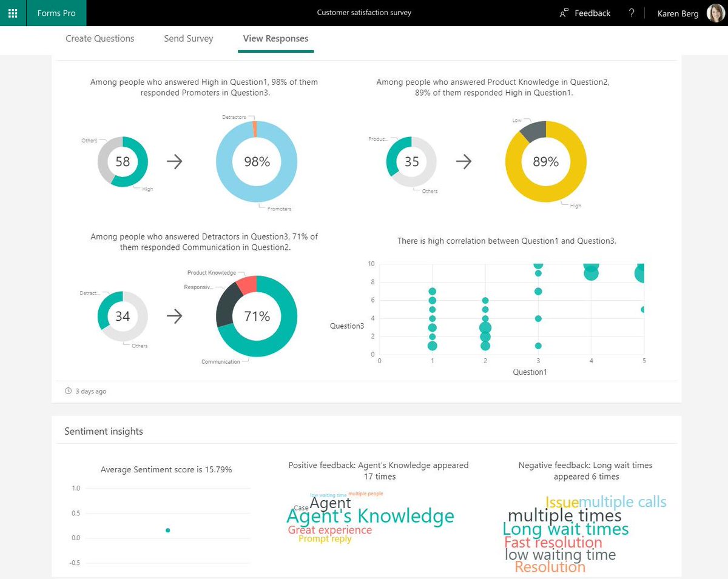Click the Forms Pro logo
The width and height of the screenshot is (728, 579).
[56, 13]
